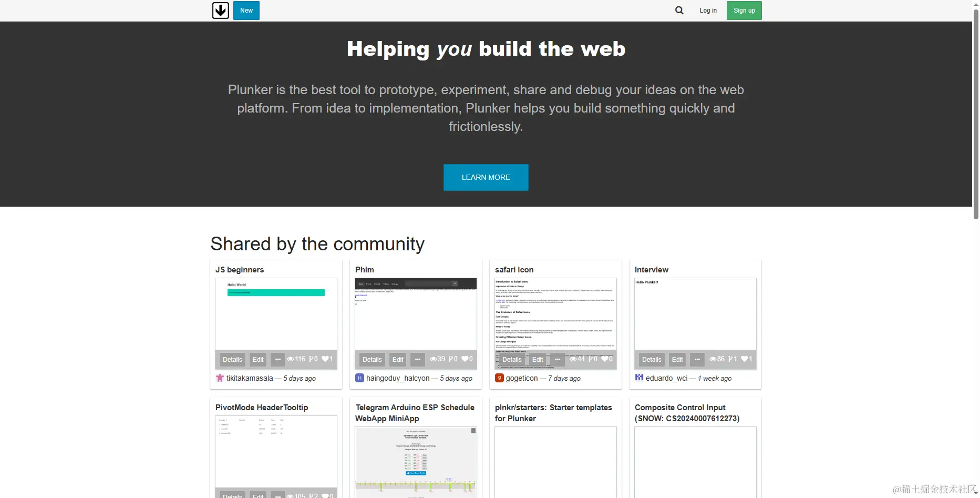Screen dimensions: 980x498
Task: Expand more options on JS beginners card
Action: pos(278,360)
